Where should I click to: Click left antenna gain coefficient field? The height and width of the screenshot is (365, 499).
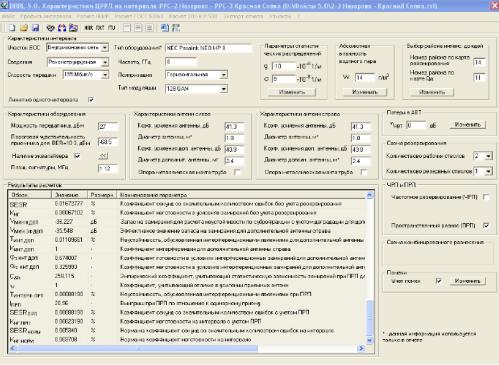pyautogui.click(x=235, y=127)
